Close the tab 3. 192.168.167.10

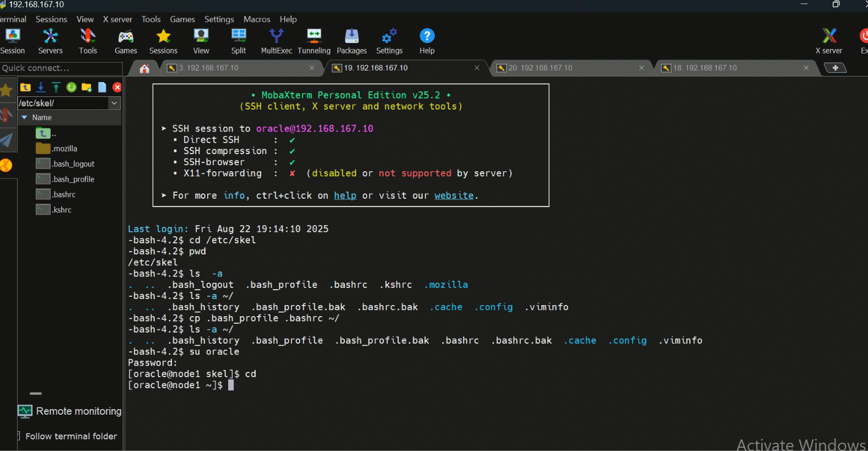pos(312,68)
